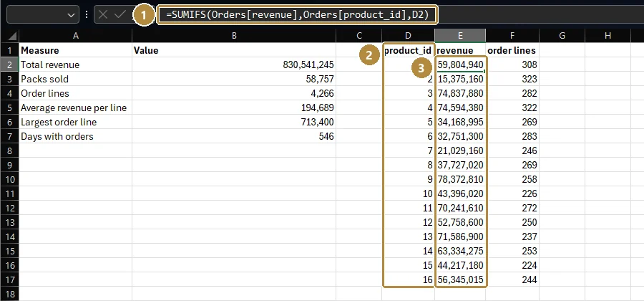Screen dimensions: 644x301
Task: Click the revenue cell 74,594,380
Action: coord(460,107)
